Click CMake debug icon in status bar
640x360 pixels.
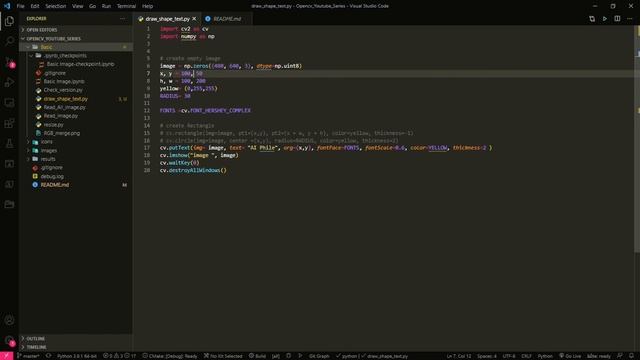[x=289, y=356]
